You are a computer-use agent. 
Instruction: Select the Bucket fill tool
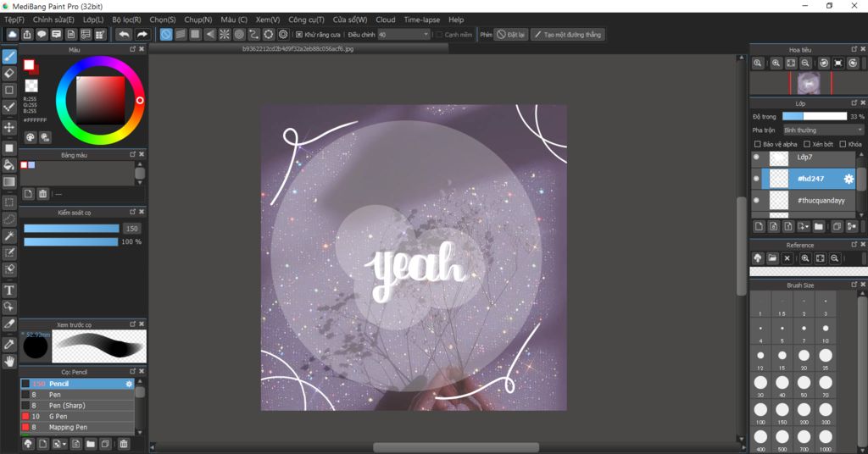[9, 165]
